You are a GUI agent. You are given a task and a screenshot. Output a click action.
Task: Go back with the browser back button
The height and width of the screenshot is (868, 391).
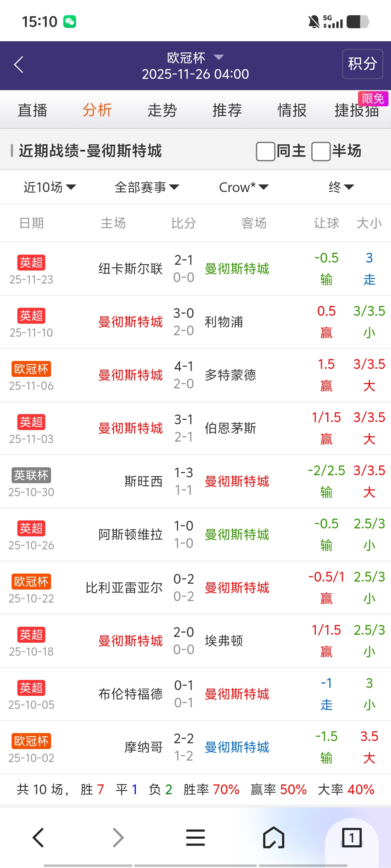[38, 838]
